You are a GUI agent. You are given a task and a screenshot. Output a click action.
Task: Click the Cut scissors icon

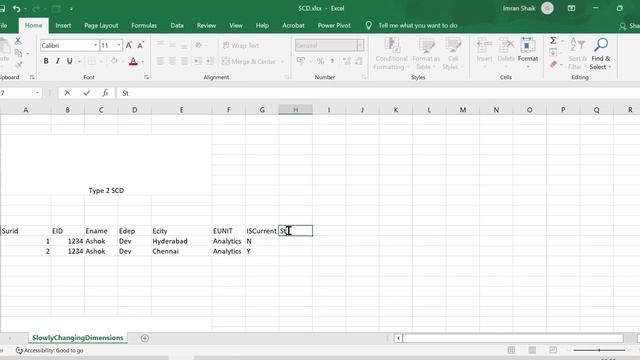(x=18, y=41)
